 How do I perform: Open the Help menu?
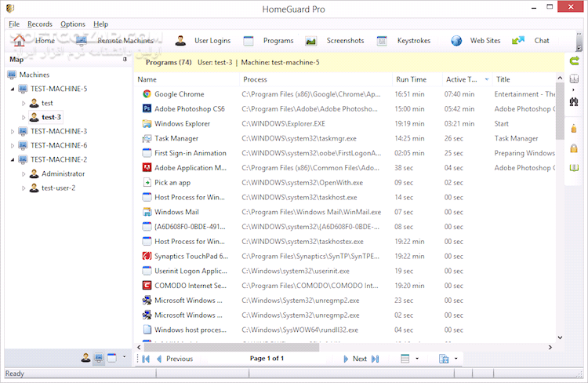tap(100, 24)
